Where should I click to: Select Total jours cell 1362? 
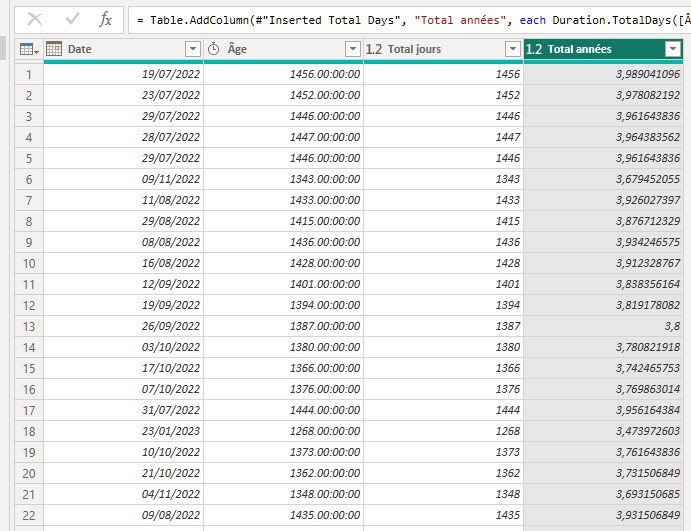[443, 473]
